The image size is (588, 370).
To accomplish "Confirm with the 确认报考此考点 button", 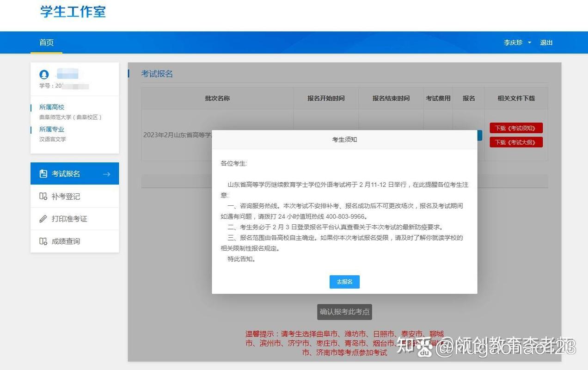I will tap(344, 312).
